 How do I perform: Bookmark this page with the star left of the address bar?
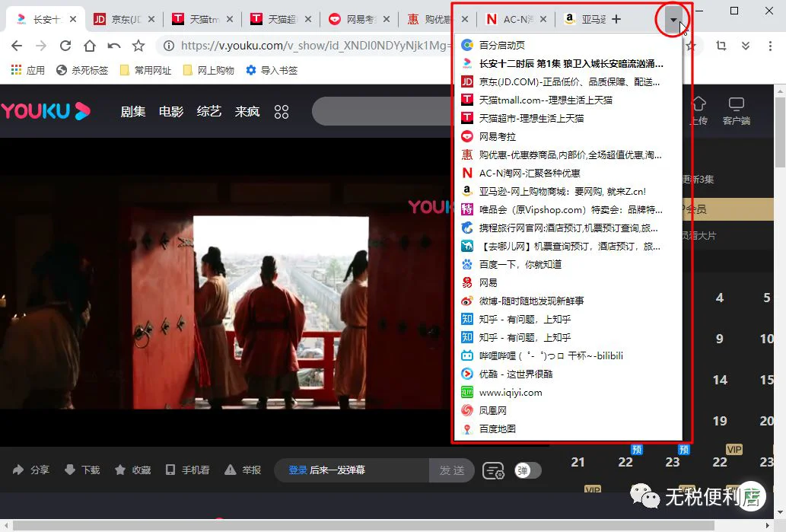point(138,46)
